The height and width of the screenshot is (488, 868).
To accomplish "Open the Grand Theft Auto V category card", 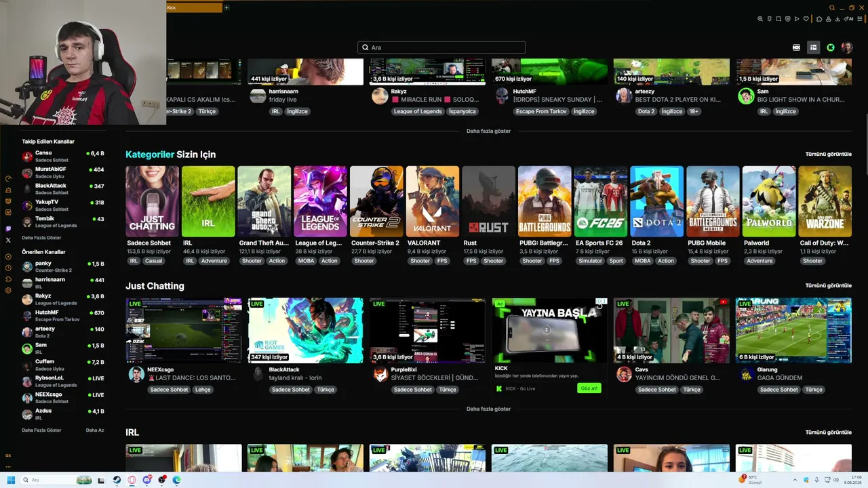I will point(264,201).
